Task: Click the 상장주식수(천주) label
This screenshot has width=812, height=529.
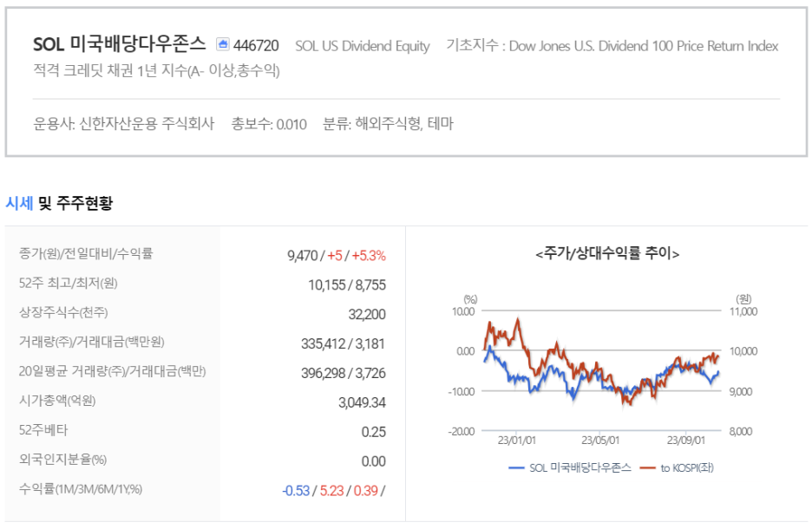Action: 63,313
